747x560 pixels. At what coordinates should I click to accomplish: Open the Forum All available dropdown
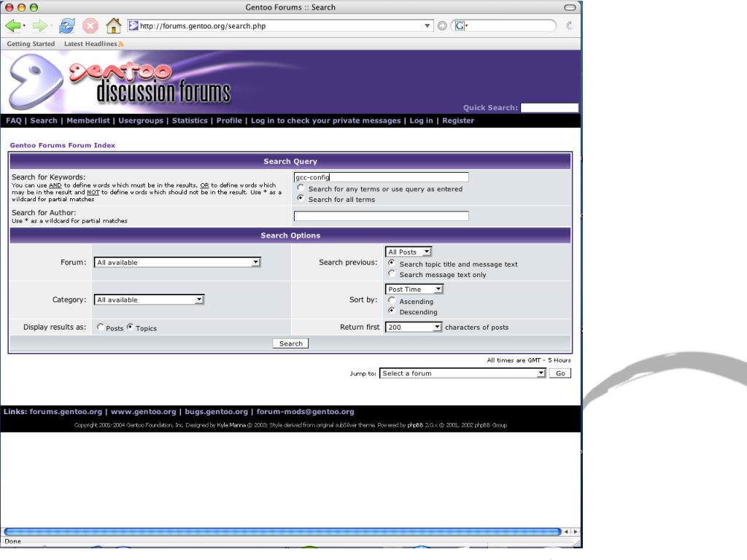(178, 262)
